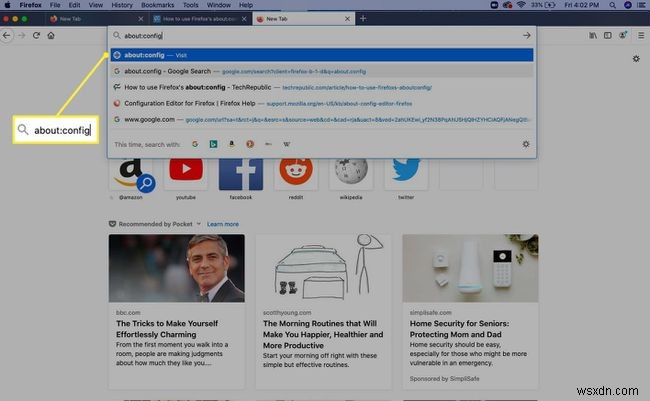
Task: Open the Firefox home page
Action: 51,36
